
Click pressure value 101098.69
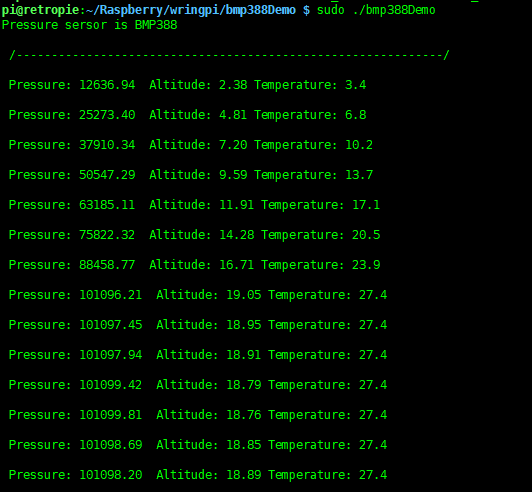click(111, 445)
